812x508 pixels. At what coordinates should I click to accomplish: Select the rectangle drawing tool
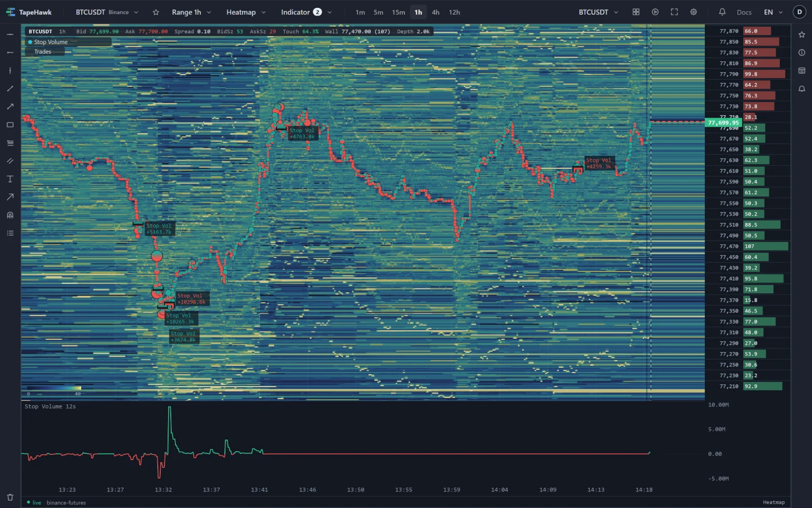click(10, 125)
